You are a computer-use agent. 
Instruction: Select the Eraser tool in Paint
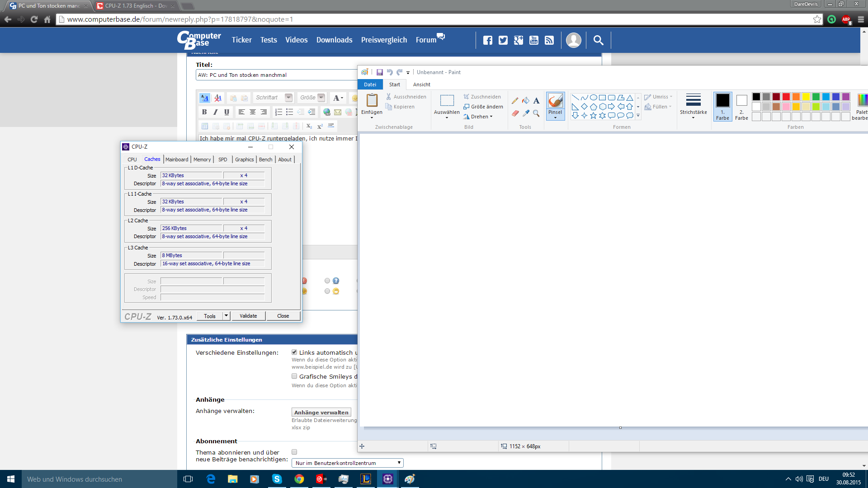pyautogui.click(x=515, y=113)
